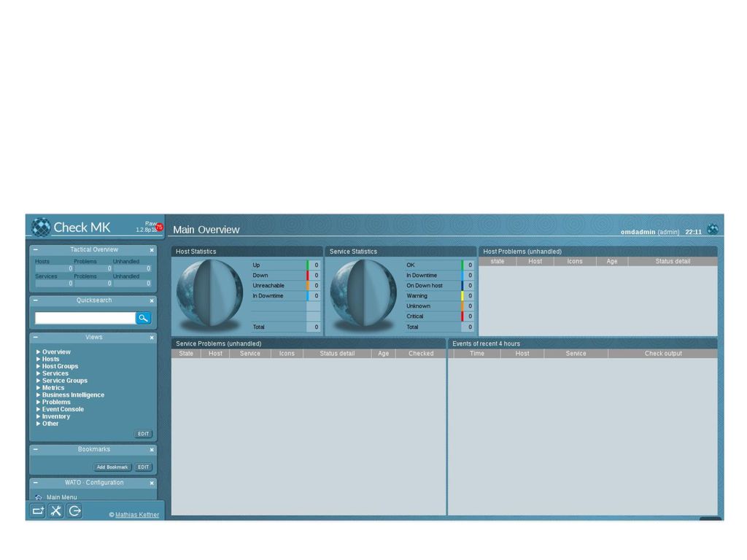Viewport: 747px width, 560px height.
Task: Expand the Host Groups views group
Action: (57, 366)
